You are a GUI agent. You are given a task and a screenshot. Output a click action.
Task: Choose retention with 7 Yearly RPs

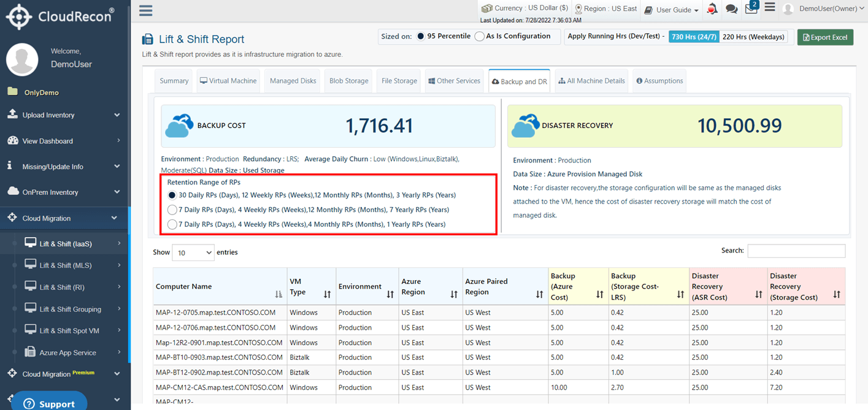172,210
